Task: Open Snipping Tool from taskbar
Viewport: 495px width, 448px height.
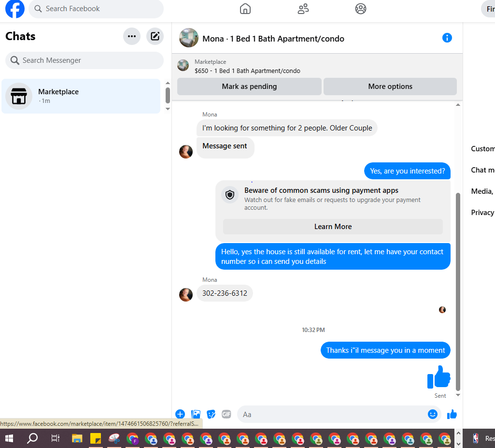Action: pos(114,438)
